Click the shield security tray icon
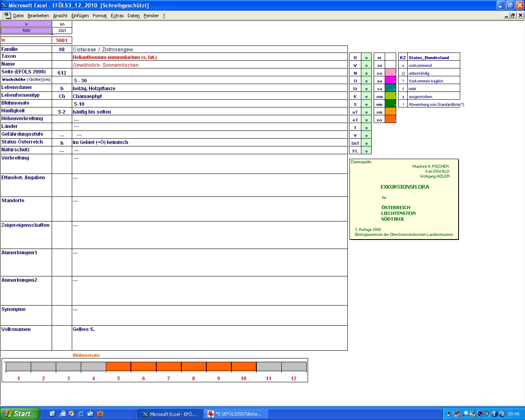The width and height of the screenshot is (525, 420). 479,414
